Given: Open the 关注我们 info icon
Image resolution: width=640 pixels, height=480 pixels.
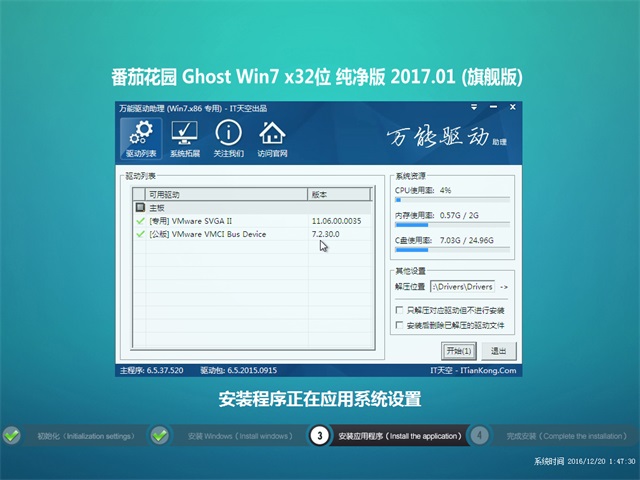Looking at the screenshot, I should click(229, 139).
